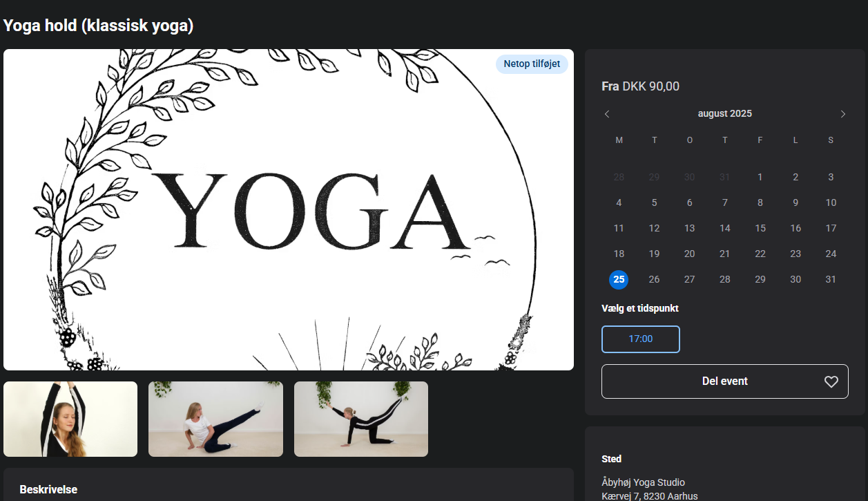868x501 pixels.
Task: Pick date 10 in the calendar
Action: pos(831,202)
